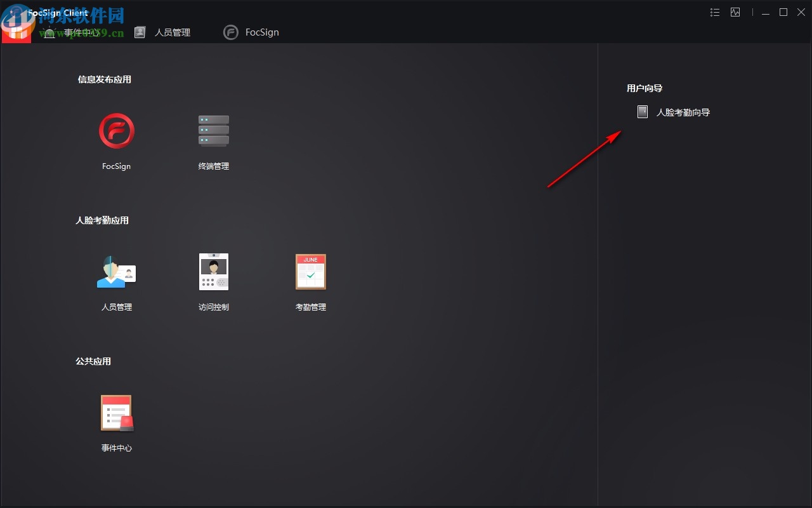Select the FocSign navigation tab
This screenshot has height=508, width=812.
pyautogui.click(x=263, y=32)
